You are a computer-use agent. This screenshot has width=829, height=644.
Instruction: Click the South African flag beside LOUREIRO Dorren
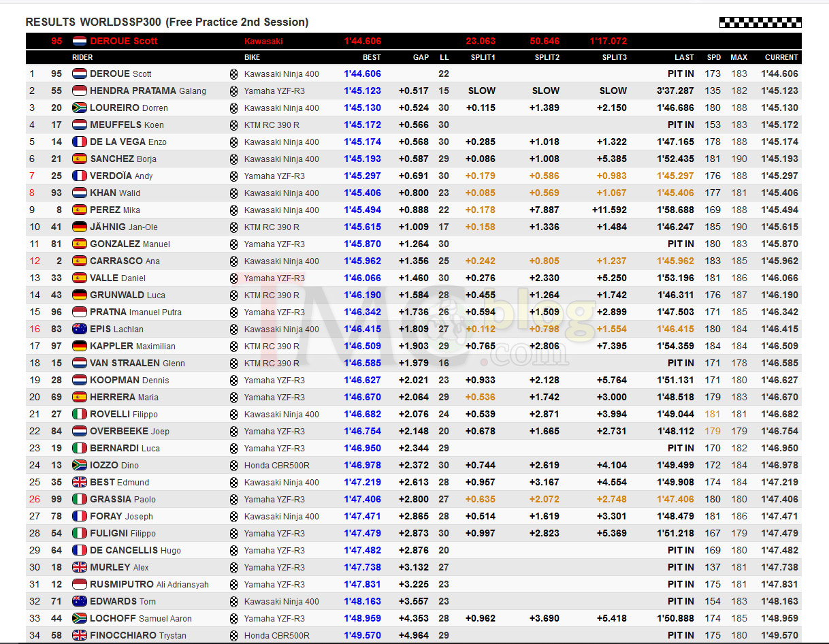click(79, 108)
